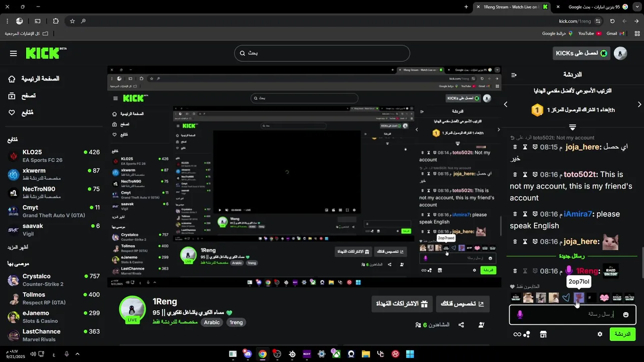
Task: Insert the 2op7lol emote
Action: pyautogui.click(x=579, y=298)
